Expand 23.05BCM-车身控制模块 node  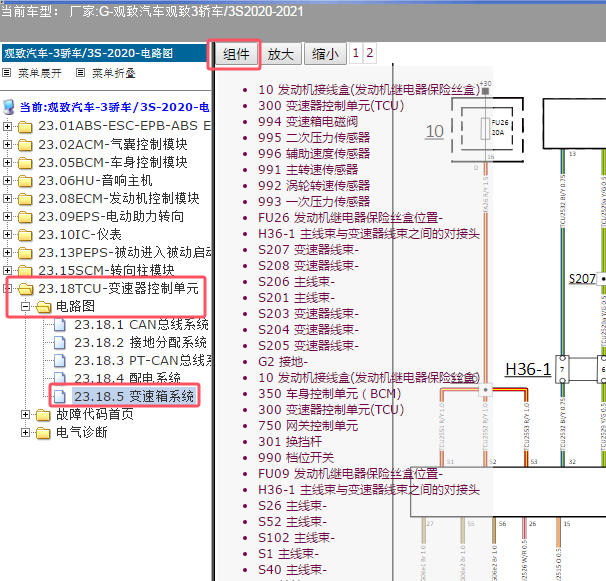pyautogui.click(x=7, y=162)
